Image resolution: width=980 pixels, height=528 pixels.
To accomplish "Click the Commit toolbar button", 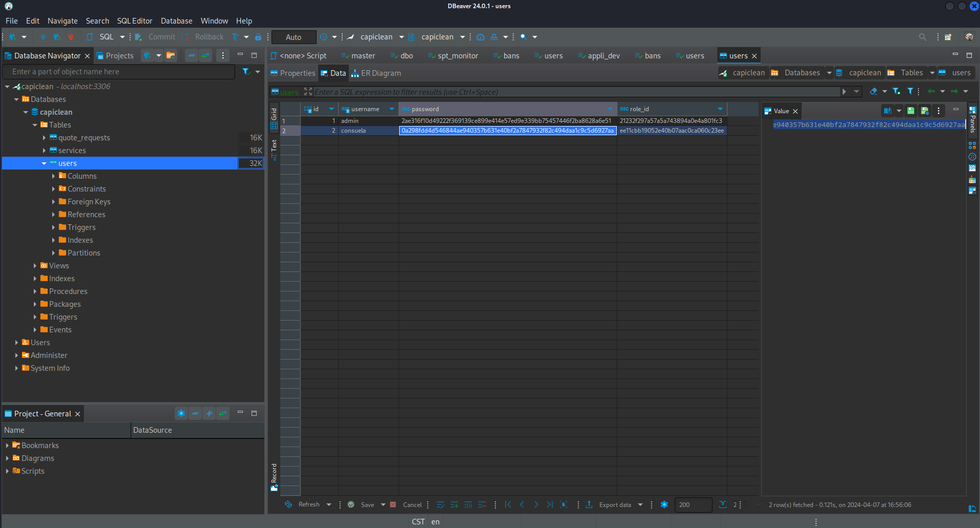I will [x=155, y=37].
